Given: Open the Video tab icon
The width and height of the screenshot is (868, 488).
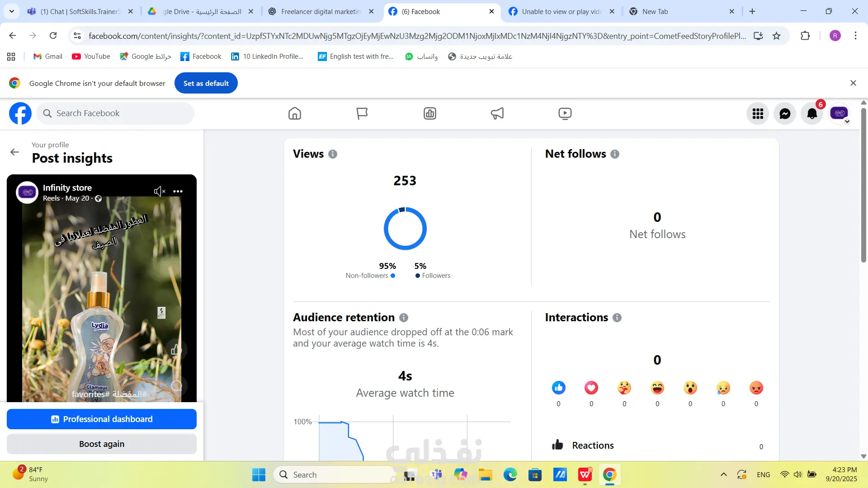Looking at the screenshot, I should (565, 113).
